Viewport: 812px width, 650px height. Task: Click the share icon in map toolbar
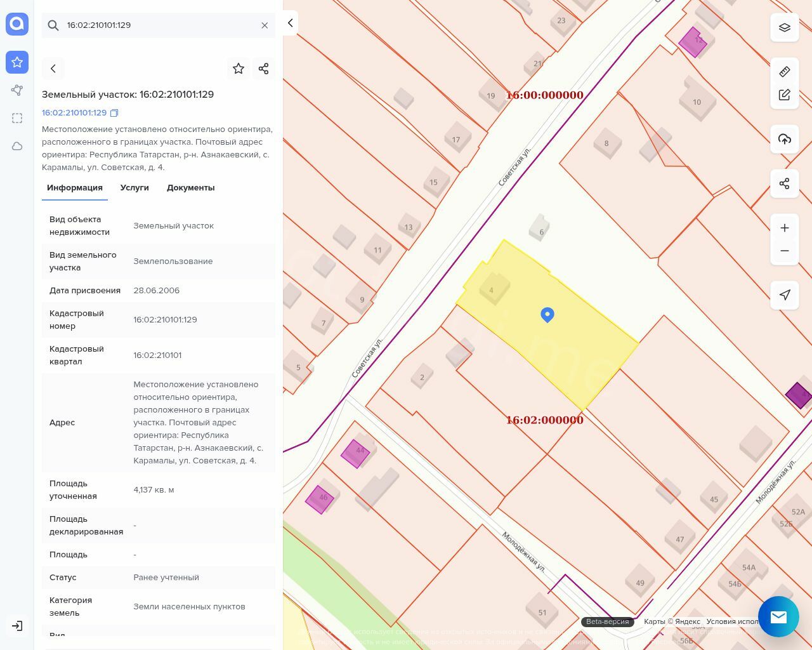click(x=784, y=183)
